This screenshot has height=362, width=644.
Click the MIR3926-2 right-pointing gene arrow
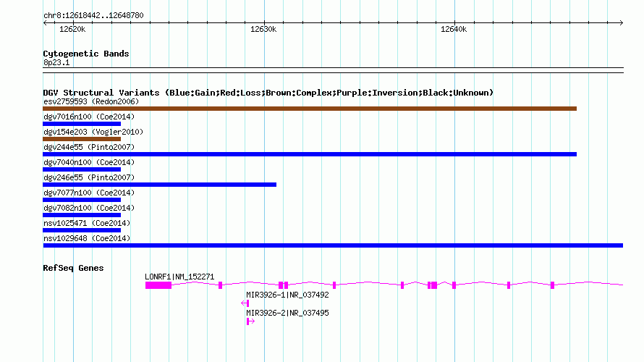coord(250,321)
